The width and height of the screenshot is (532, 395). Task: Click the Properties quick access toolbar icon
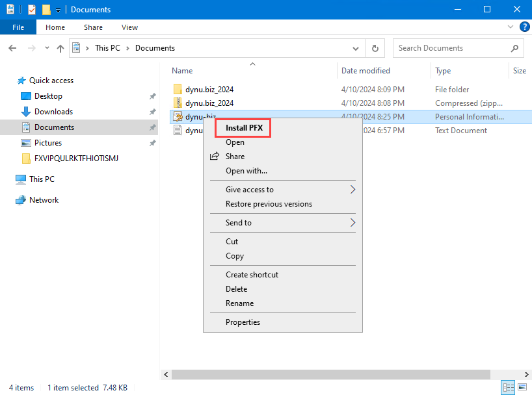coord(32,10)
